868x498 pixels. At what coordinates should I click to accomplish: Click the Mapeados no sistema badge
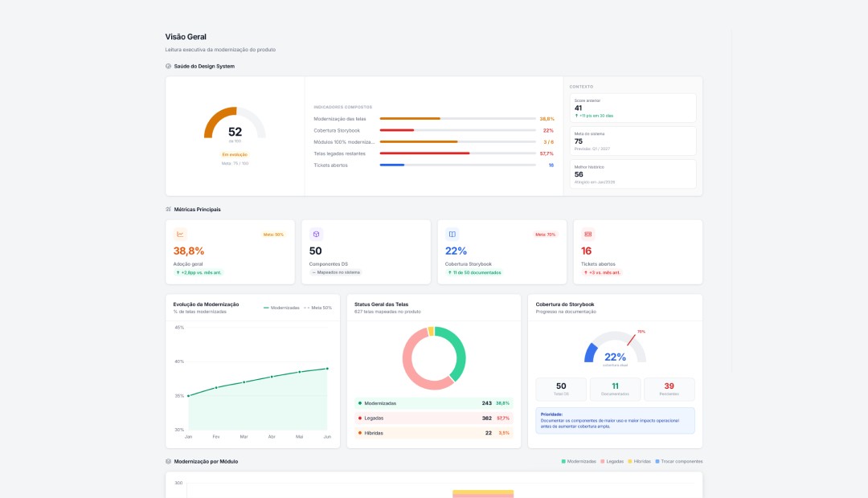(335, 273)
